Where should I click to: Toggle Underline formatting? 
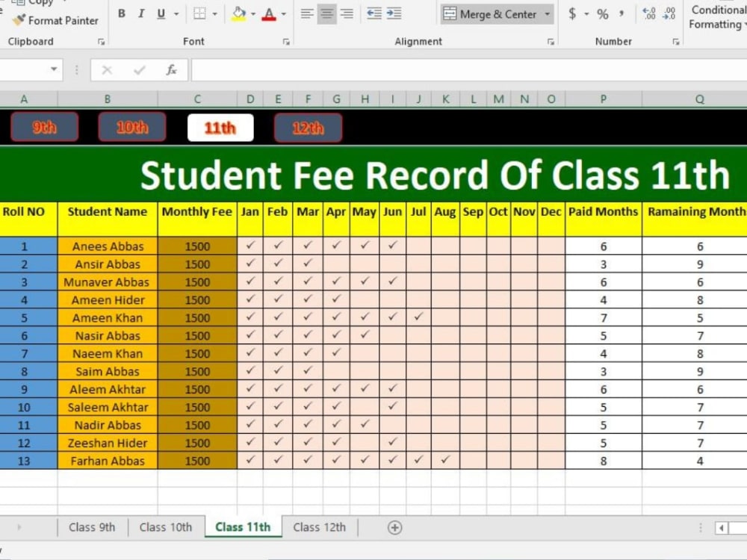pos(161,13)
